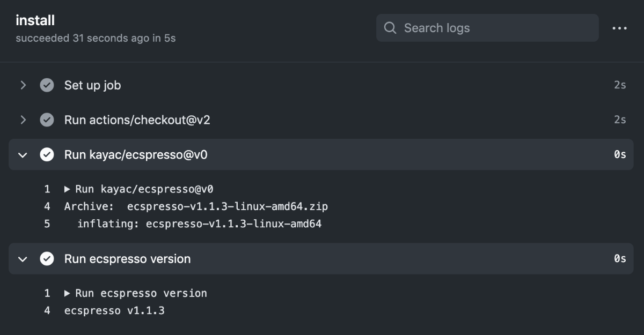
Task: Expand log group Run ecspresso version triangle
Action: click(x=67, y=293)
